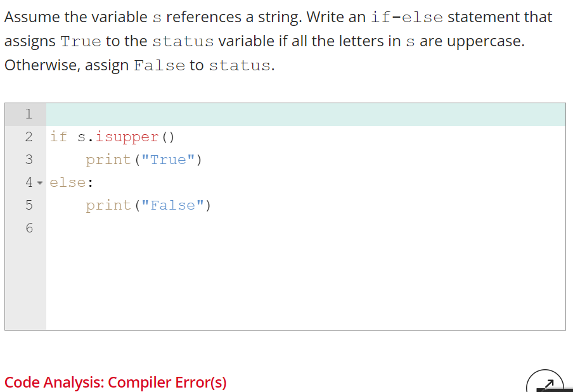Click line number 4 next to else
This screenshot has width=573, height=392.
click(29, 182)
